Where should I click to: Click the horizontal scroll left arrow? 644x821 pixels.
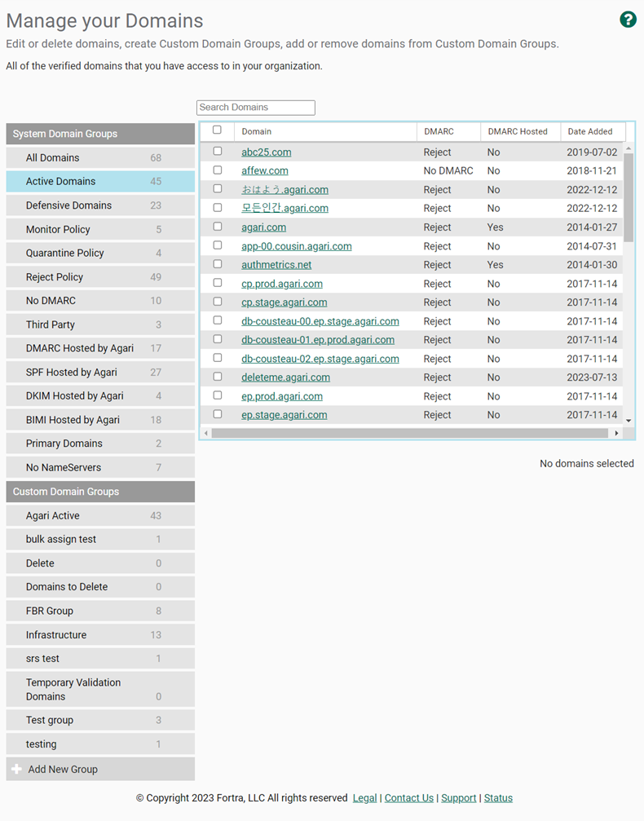[206, 433]
